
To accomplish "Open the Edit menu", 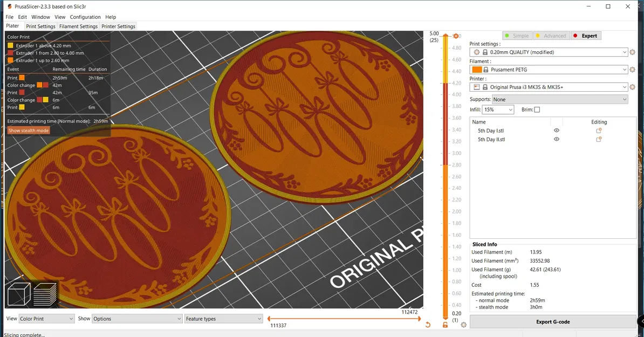I will point(22,17).
